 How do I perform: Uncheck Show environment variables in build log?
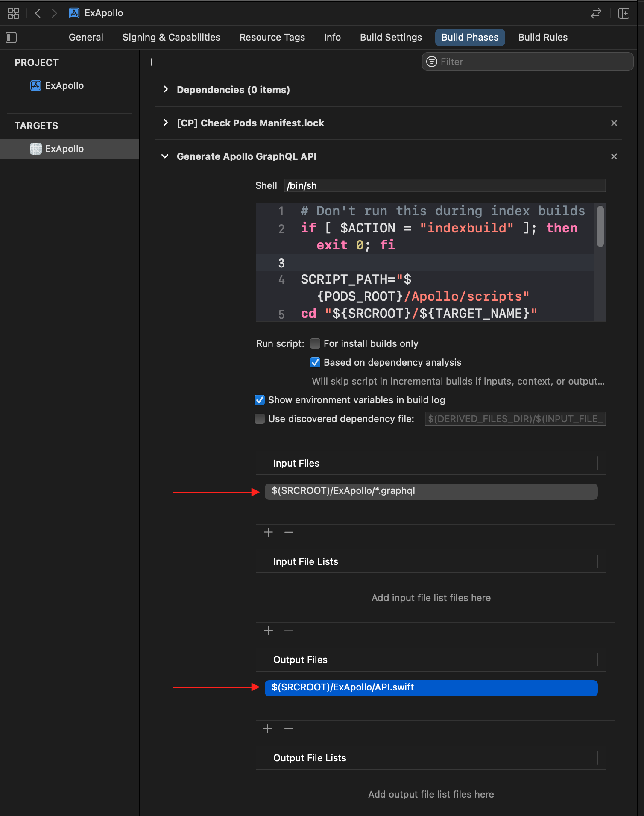tap(260, 400)
